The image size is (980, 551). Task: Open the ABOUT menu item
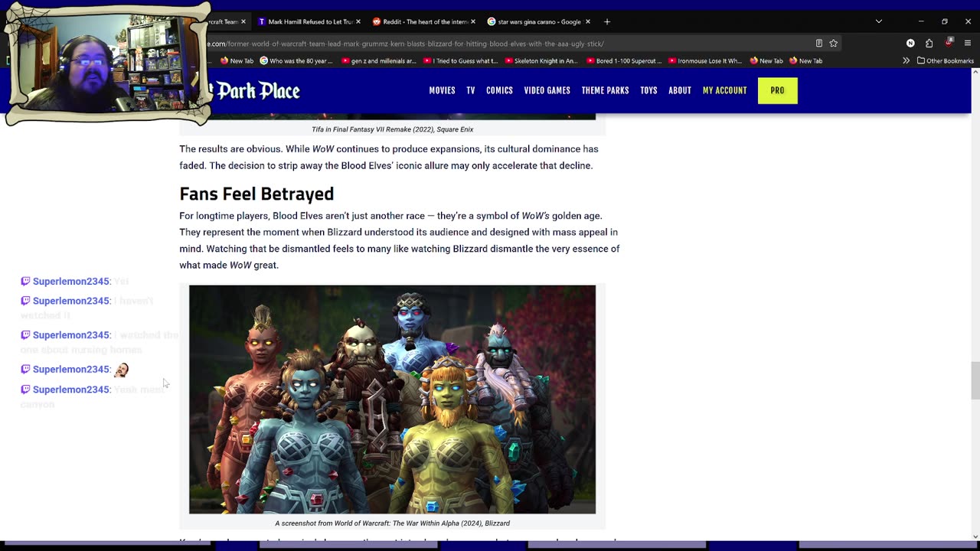pyautogui.click(x=680, y=90)
